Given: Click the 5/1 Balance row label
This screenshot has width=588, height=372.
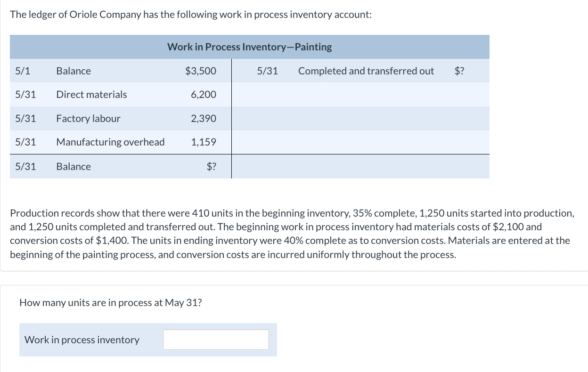Looking at the screenshot, I should [73, 71].
